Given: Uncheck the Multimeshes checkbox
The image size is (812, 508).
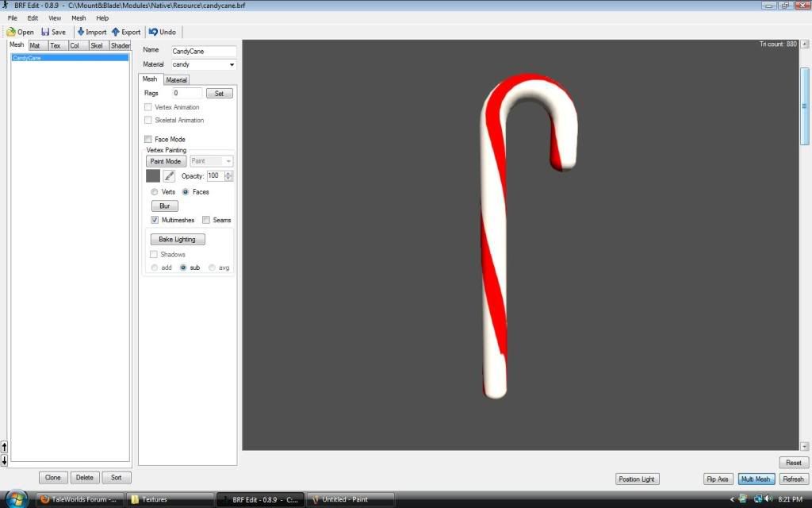Looking at the screenshot, I should pos(155,220).
